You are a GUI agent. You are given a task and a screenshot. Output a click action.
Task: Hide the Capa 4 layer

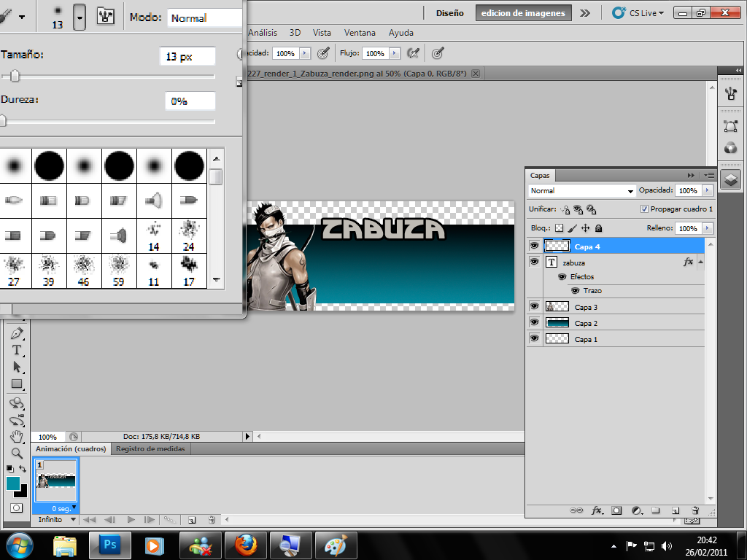[x=535, y=246]
